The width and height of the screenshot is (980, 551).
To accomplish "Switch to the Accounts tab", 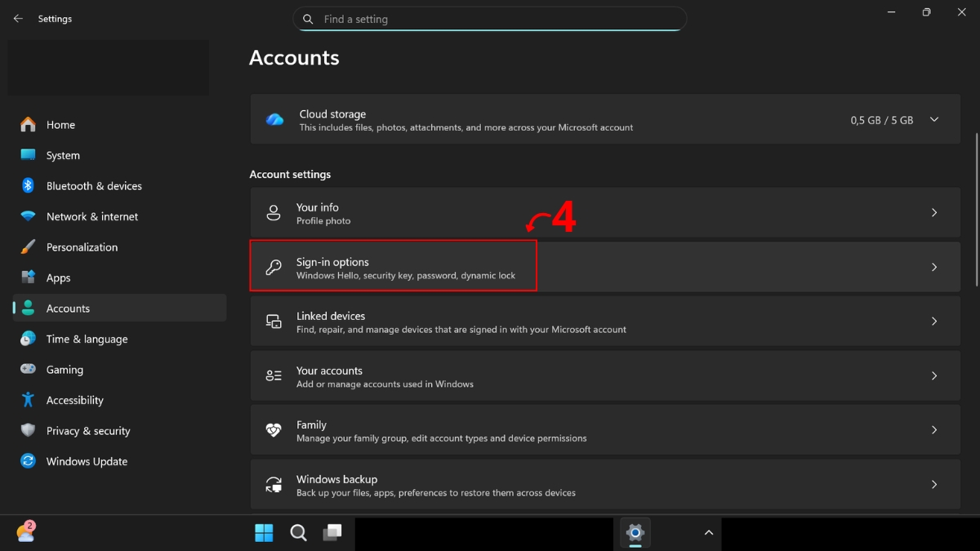I will (x=69, y=308).
